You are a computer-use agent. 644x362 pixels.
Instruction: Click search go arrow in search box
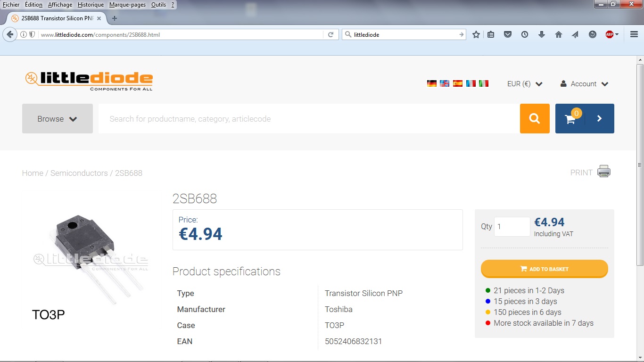point(462,34)
